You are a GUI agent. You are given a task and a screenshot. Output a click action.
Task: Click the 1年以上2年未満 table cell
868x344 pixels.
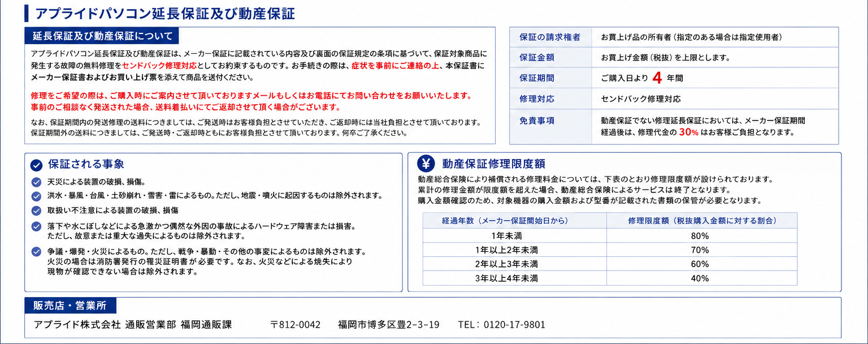click(x=515, y=250)
